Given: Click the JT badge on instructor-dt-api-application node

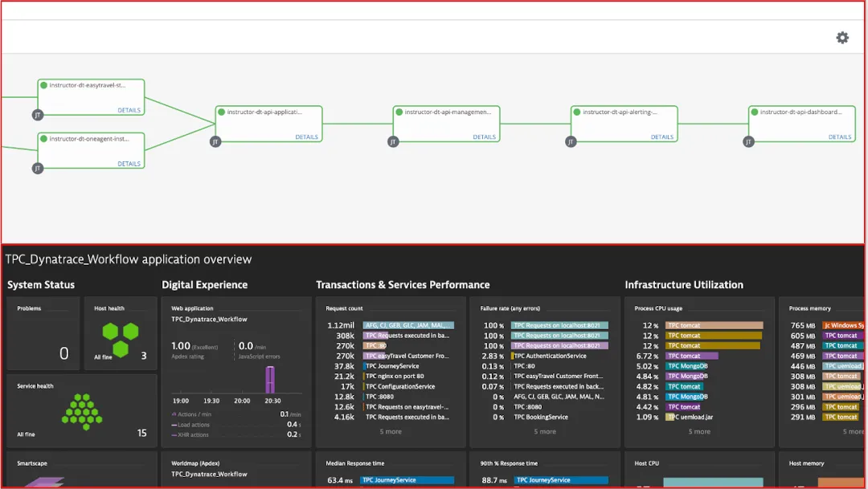Looking at the screenshot, I should click(x=215, y=141).
